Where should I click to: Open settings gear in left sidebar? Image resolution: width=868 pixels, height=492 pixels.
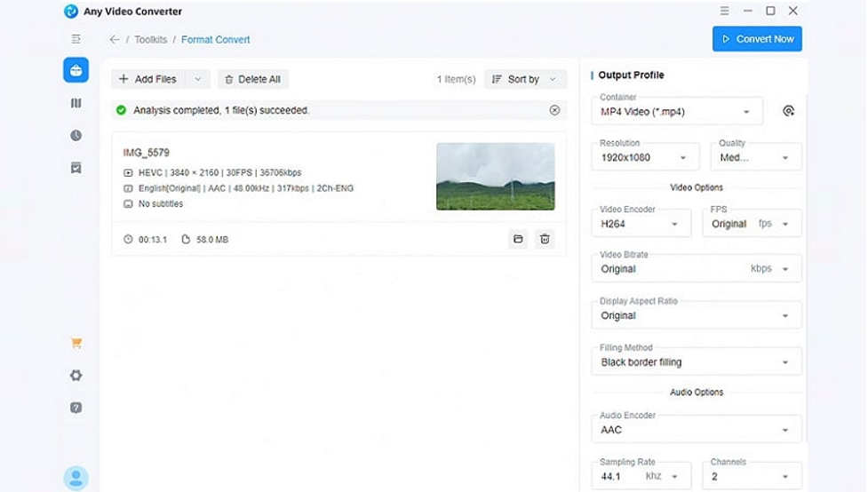point(76,376)
